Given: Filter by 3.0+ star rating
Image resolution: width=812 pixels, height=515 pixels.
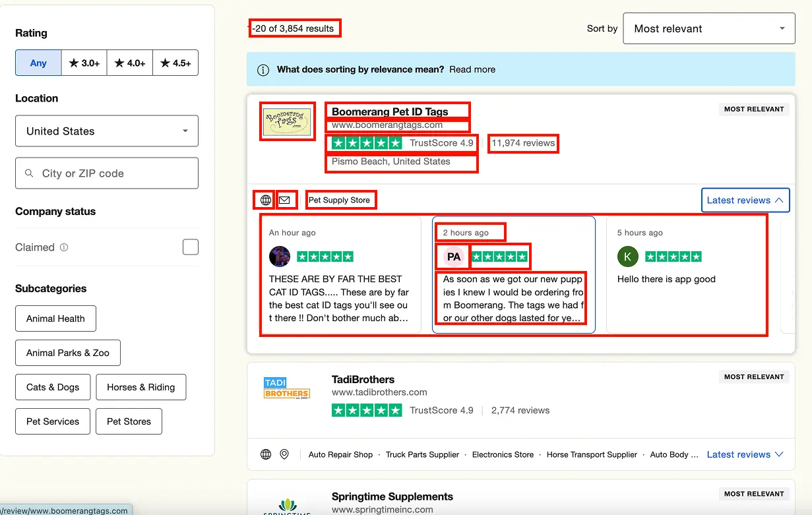Looking at the screenshot, I should pyautogui.click(x=84, y=63).
